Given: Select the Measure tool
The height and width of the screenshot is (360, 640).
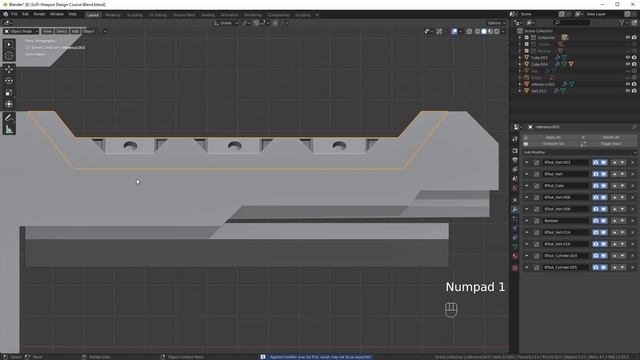Looking at the screenshot, I should coord(9,129).
